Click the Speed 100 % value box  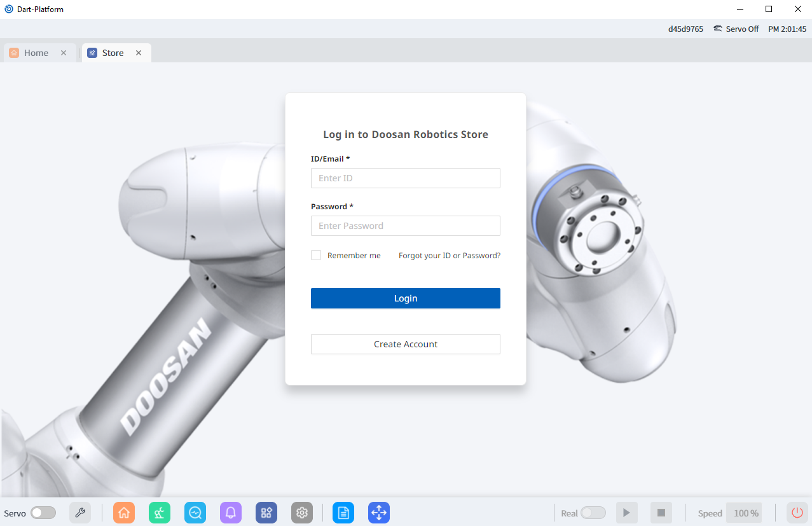point(744,513)
